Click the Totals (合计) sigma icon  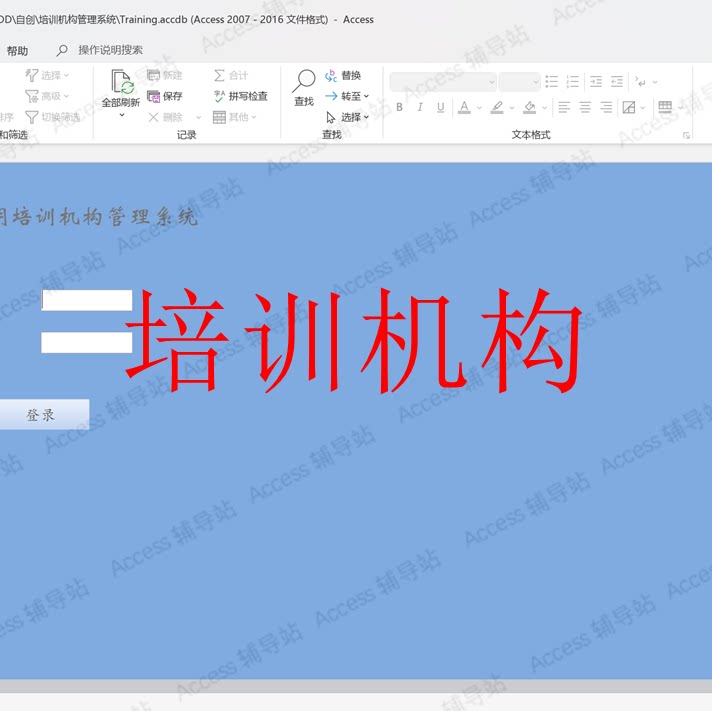coord(219,75)
